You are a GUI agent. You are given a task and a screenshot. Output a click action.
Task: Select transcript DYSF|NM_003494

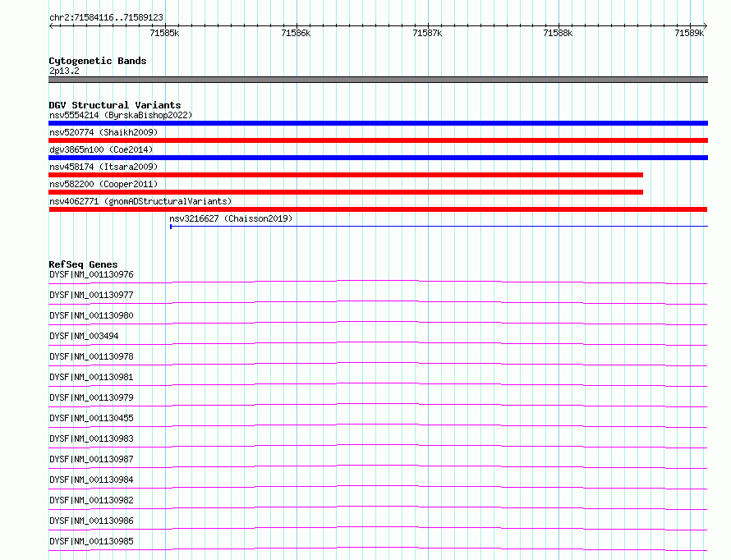click(x=84, y=336)
